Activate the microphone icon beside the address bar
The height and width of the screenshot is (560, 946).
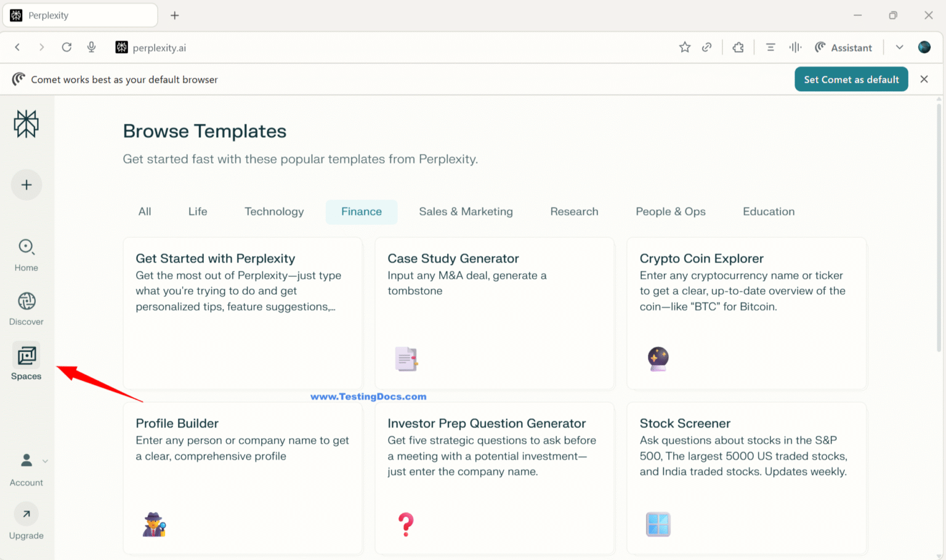click(91, 47)
